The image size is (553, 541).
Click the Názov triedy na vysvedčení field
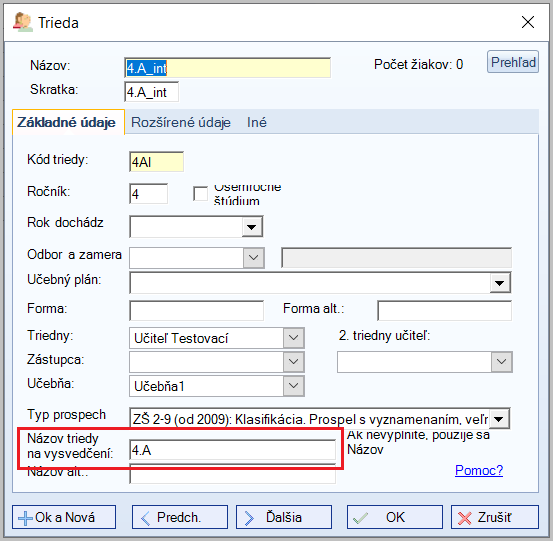tap(232, 450)
